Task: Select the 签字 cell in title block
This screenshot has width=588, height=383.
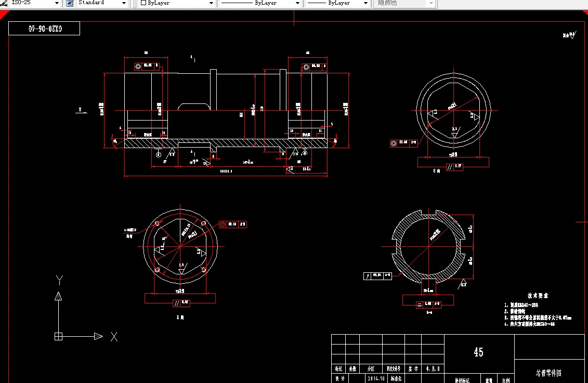Action: pos(413,369)
